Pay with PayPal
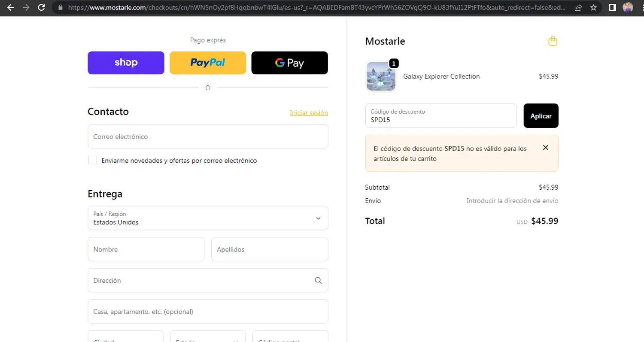The height and width of the screenshot is (342, 644). tap(208, 63)
